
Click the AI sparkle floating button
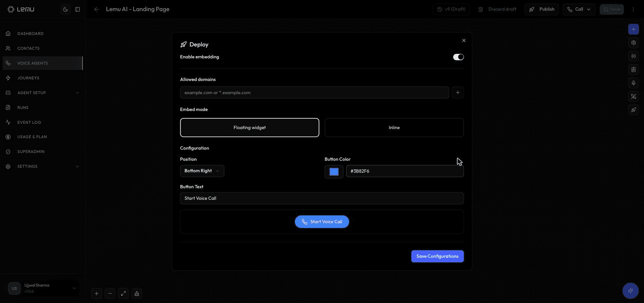630,291
